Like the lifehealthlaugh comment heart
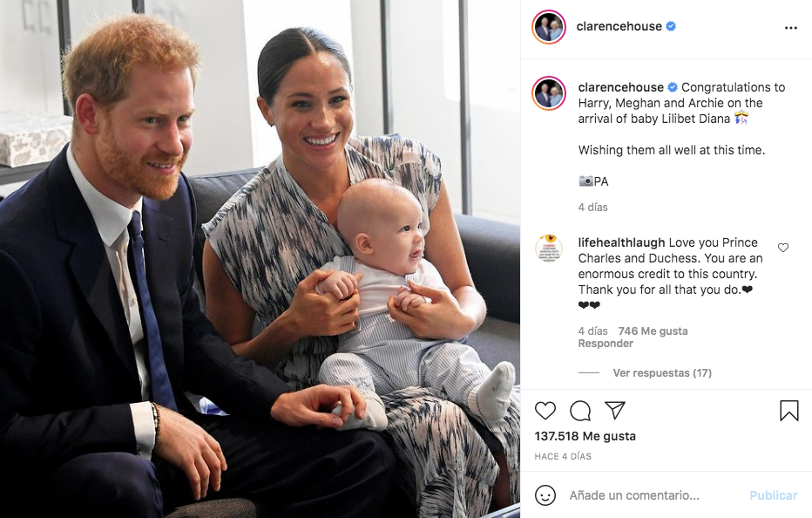812x518 pixels. pos(783,248)
